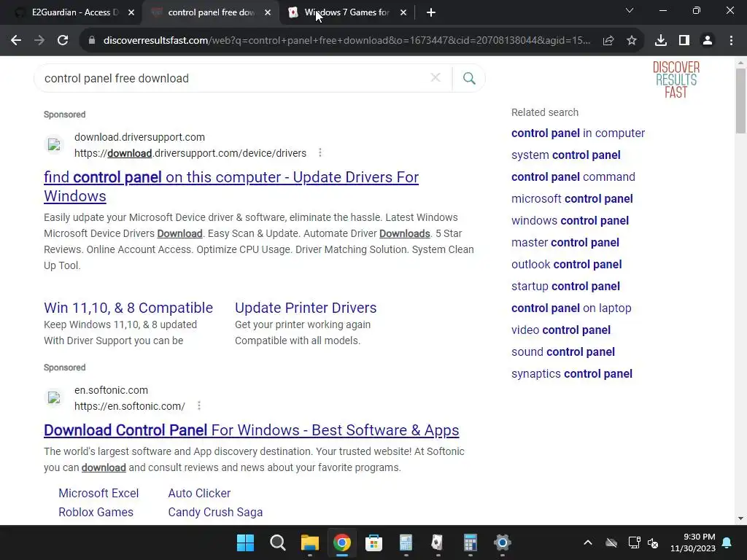Select related search 'control panel in computer'

[578, 133]
